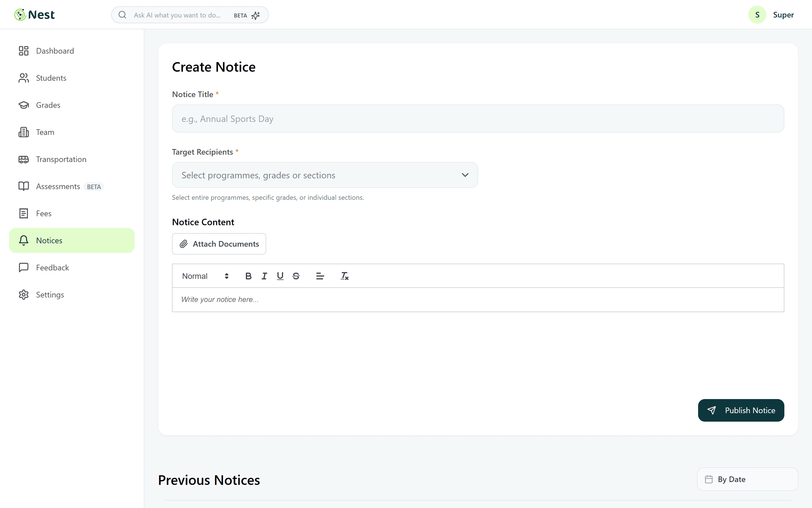Open the By Date filter
Screen dimensions: 812x508
748,479
